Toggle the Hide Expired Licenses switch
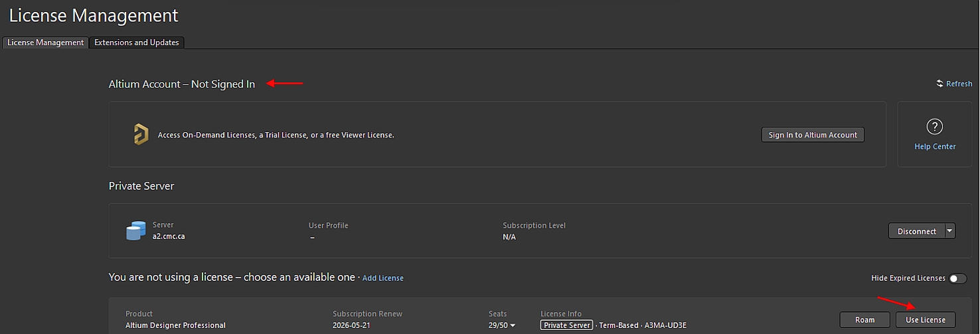This screenshot has width=980, height=334. [957, 278]
